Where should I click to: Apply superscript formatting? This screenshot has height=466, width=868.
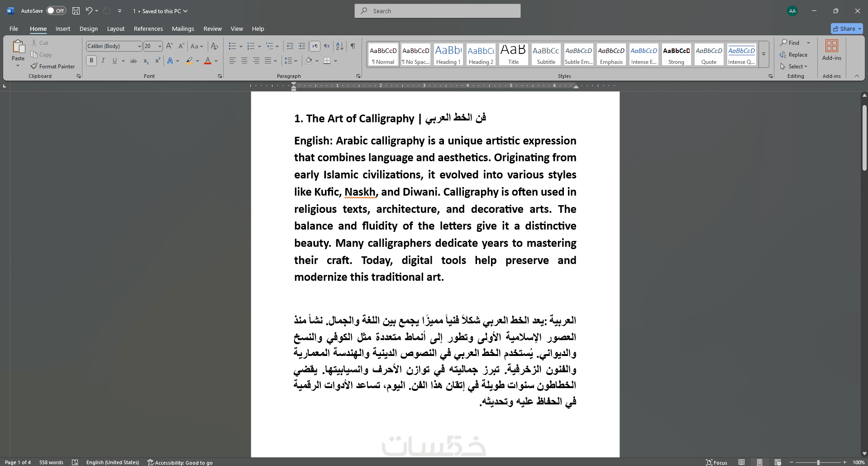[157, 61]
